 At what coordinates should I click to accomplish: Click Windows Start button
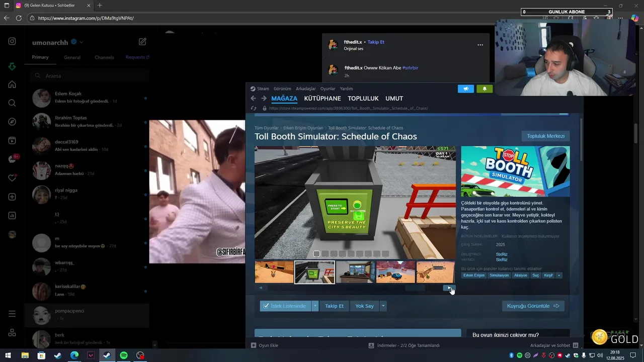coord(8,355)
